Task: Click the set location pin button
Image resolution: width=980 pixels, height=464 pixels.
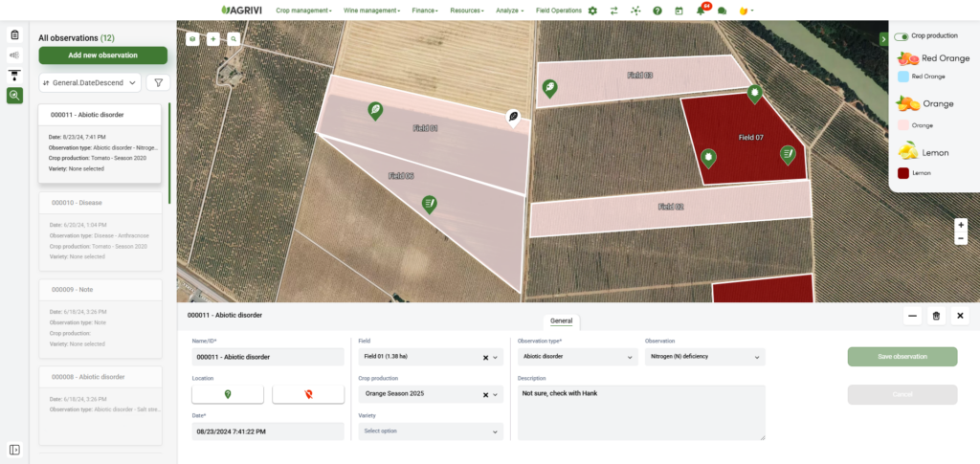Action: tap(228, 394)
